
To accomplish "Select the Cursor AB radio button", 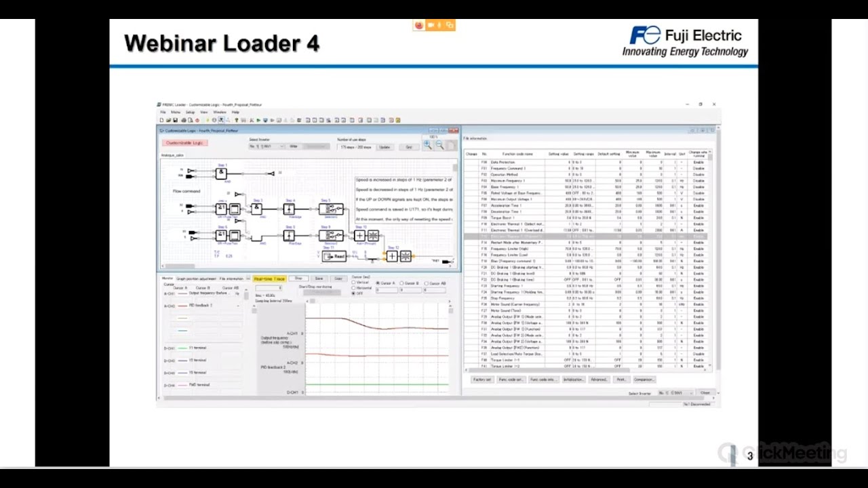I will point(427,283).
